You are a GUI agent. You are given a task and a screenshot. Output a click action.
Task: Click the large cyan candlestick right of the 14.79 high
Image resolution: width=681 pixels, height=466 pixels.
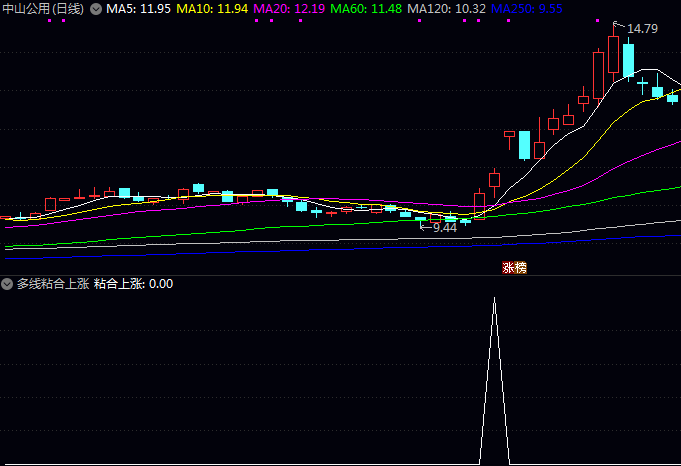(628, 60)
